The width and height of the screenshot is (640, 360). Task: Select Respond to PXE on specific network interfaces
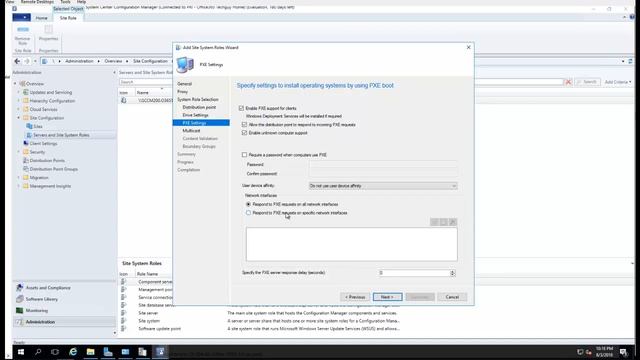pos(248,213)
